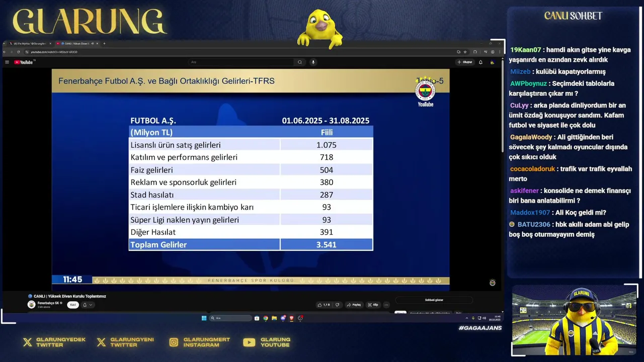Click chat username 19Kaan07
644x362 pixels.
[526, 50]
